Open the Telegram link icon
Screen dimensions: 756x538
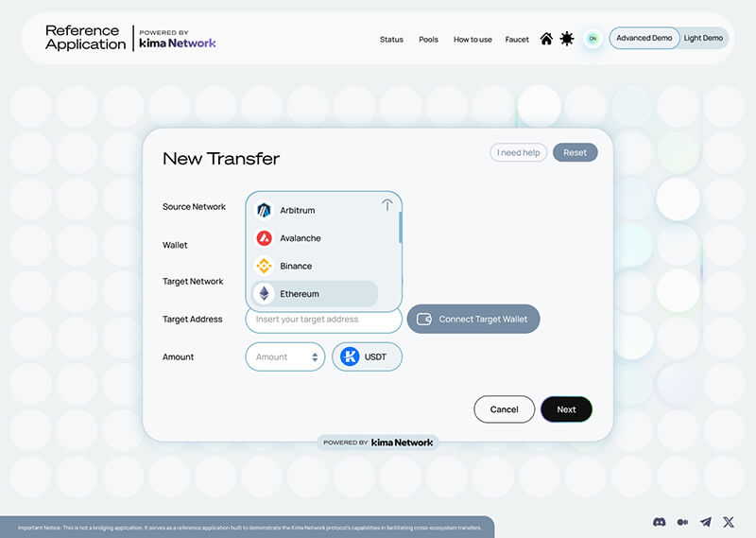705,522
